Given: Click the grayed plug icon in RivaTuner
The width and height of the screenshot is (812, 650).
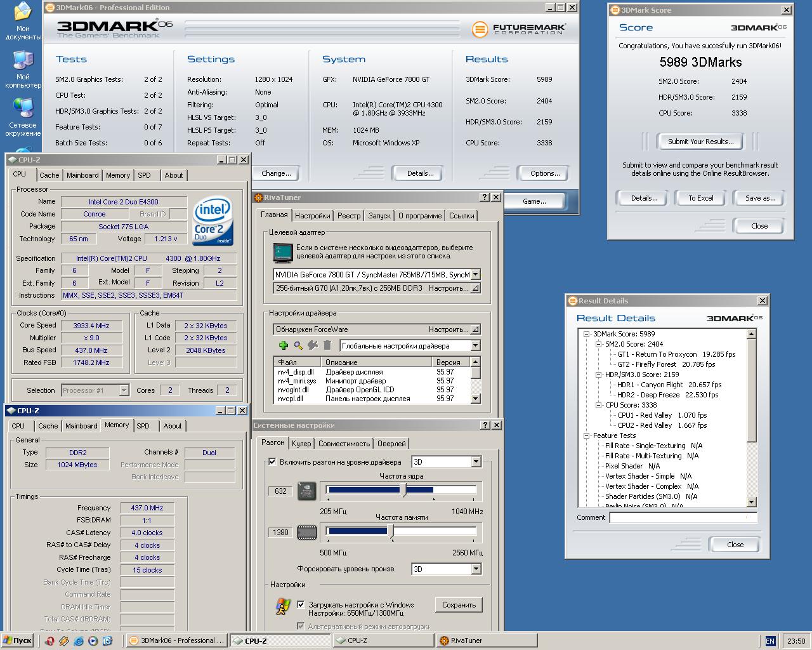Looking at the screenshot, I should [x=313, y=345].
